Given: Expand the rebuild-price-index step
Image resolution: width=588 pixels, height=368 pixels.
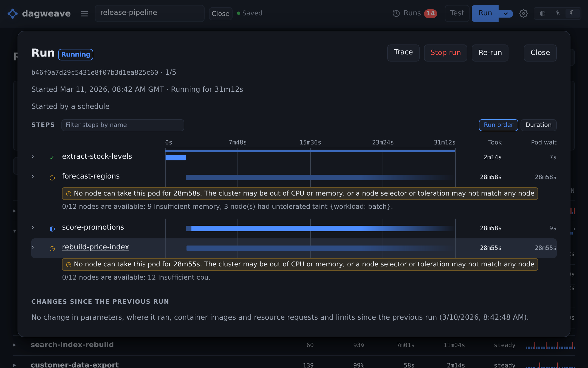Looking at the screenshot, I should (33, 247).
